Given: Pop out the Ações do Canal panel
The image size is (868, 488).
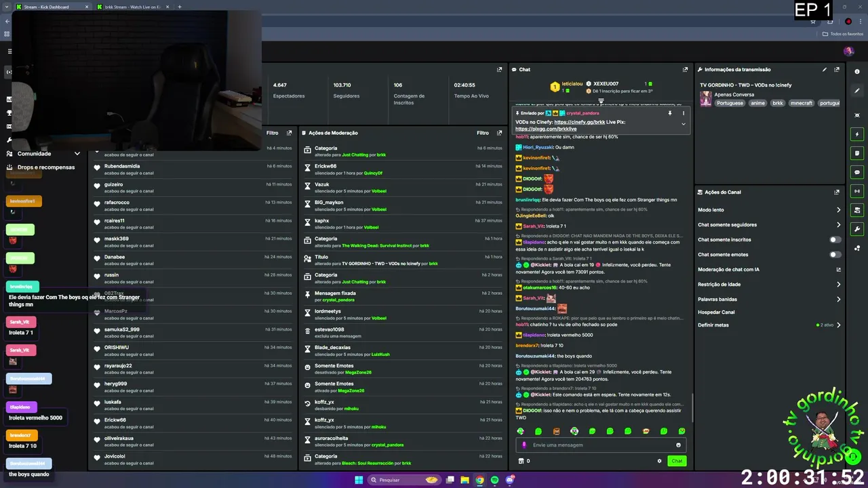Looking at the screenshot, I should (837, 192).
